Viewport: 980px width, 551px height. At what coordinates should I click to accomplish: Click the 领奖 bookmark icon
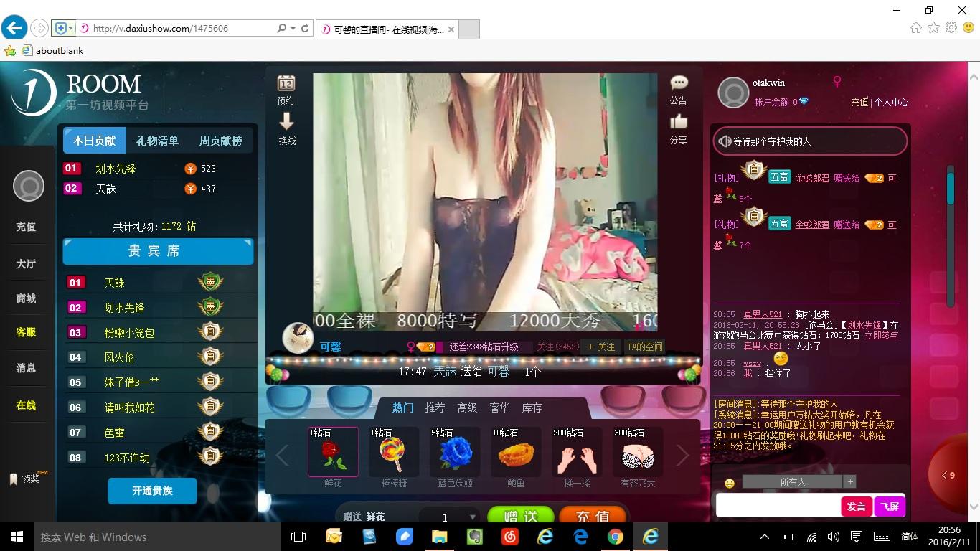coord(14,479)
